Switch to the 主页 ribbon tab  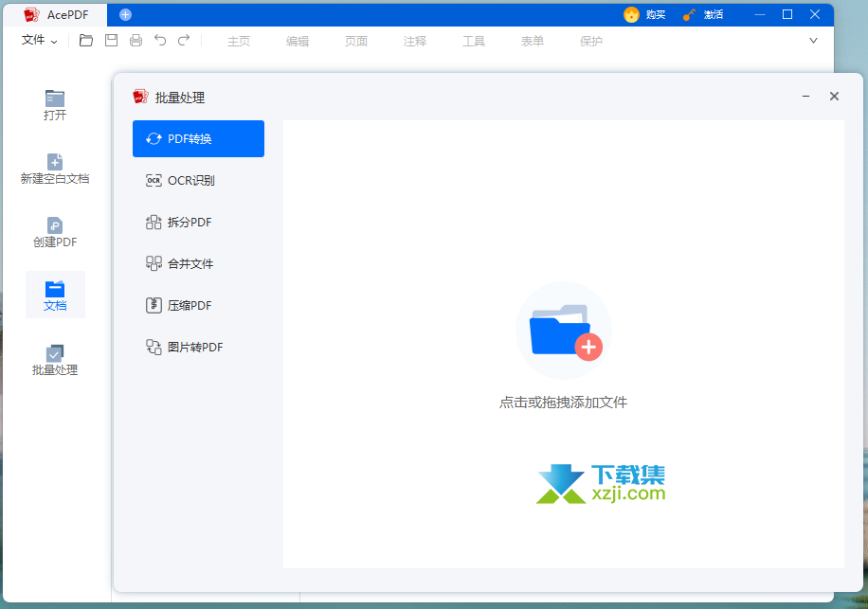[x=239, y=42]
